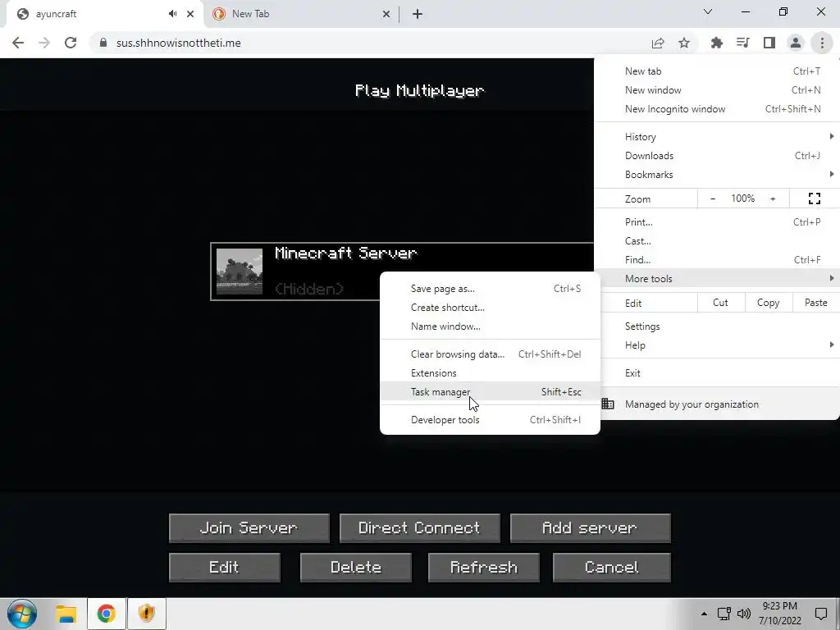Screen dimensions: 840x630
Task: Enter fullscreen via the Zoom row icon
Action: pos(815,199)
